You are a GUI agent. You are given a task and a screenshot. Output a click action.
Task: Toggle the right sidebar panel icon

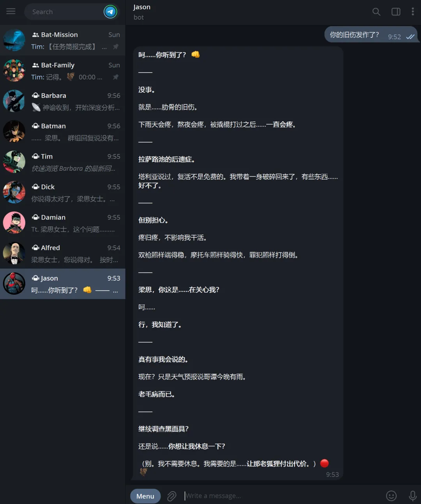(x=396, y=12)
